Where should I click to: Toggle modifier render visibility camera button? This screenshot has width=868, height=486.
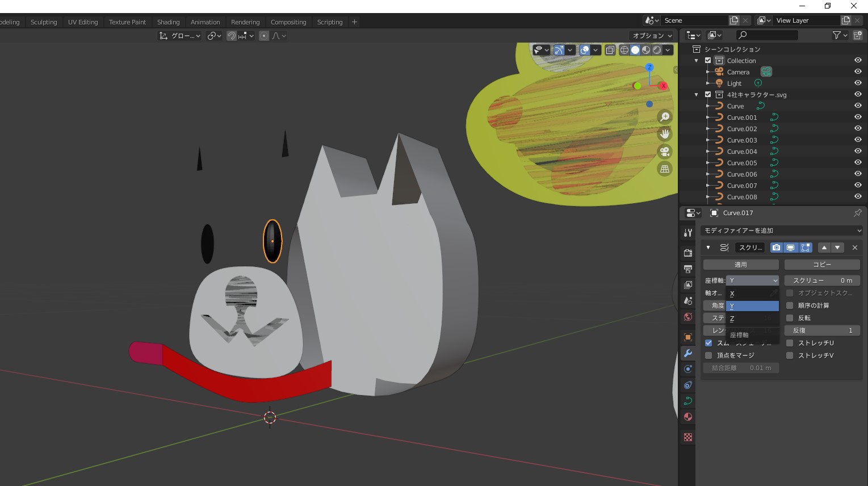click(x=776, y=248)
